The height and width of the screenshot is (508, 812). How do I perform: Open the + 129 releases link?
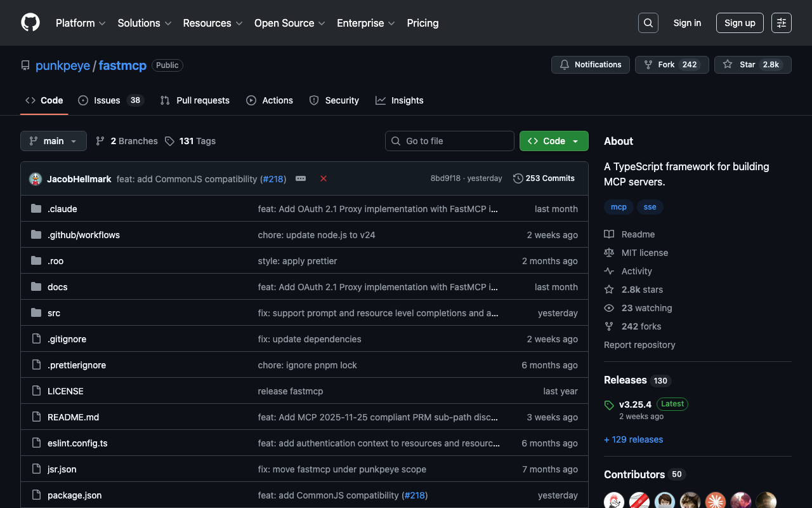633,439
